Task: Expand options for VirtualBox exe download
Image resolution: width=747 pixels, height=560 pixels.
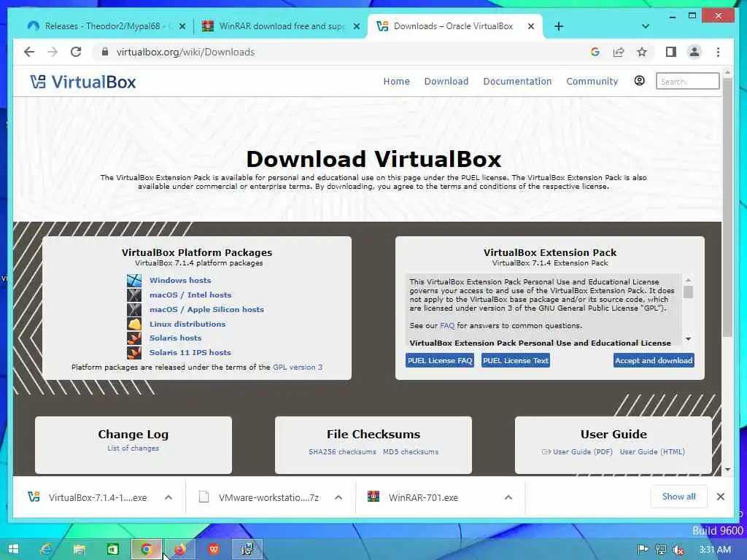Action: (169, 497)
